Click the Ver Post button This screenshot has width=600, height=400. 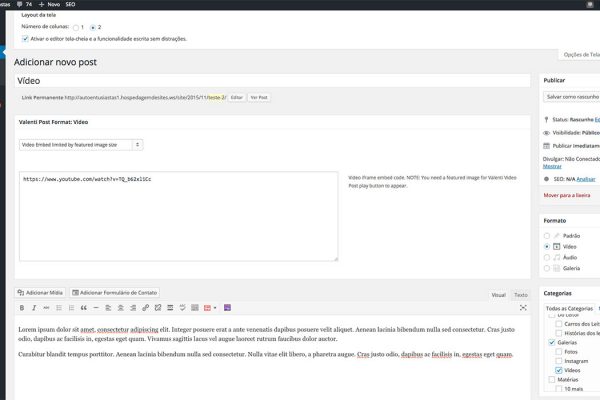pos(260,97)
